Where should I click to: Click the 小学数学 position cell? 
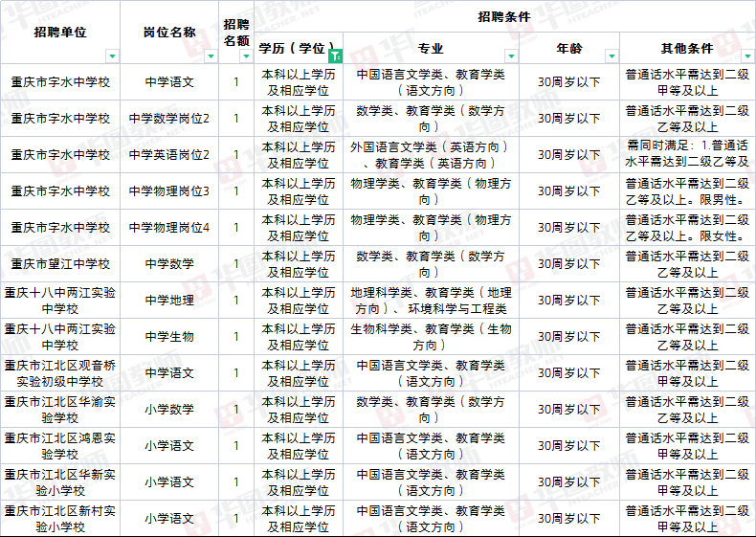click(x=169, y=410)
